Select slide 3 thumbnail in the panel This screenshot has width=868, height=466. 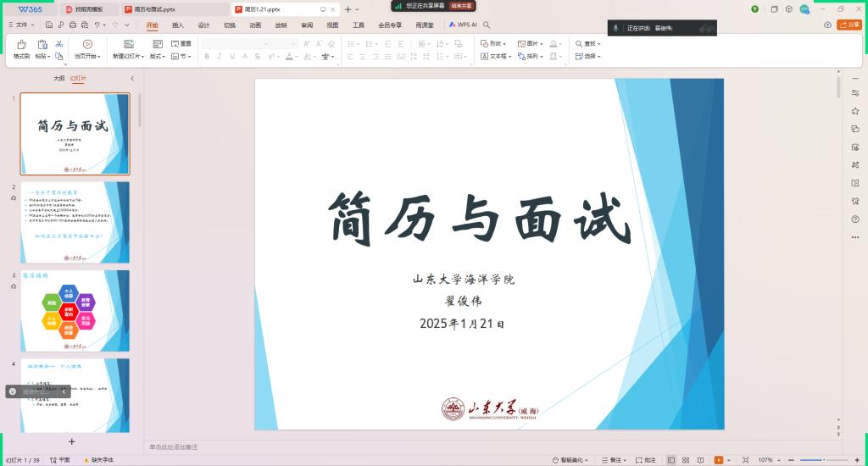coord(75,310)
